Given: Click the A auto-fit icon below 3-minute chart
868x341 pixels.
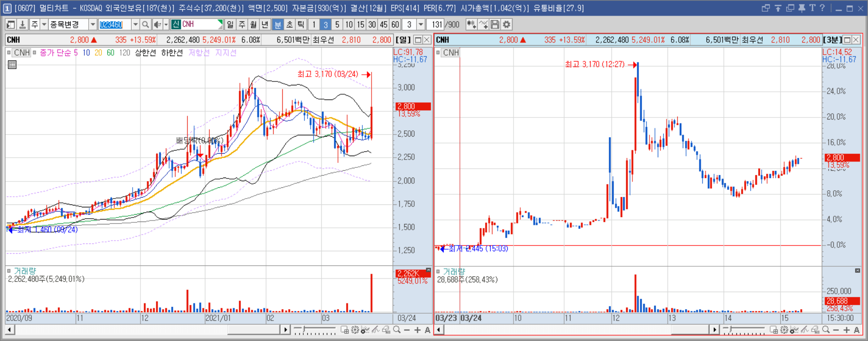Looking at the screenshot, I should tap(857, 330).
